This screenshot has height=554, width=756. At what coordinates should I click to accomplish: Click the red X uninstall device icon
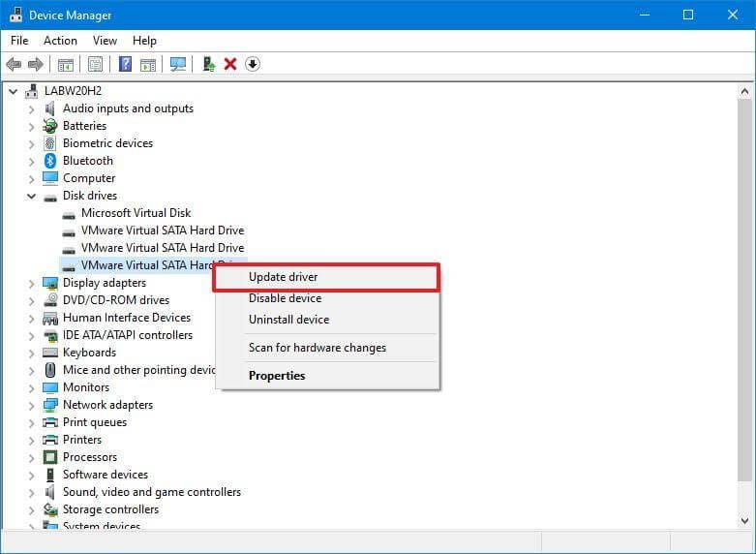click(x=230, y=64)
